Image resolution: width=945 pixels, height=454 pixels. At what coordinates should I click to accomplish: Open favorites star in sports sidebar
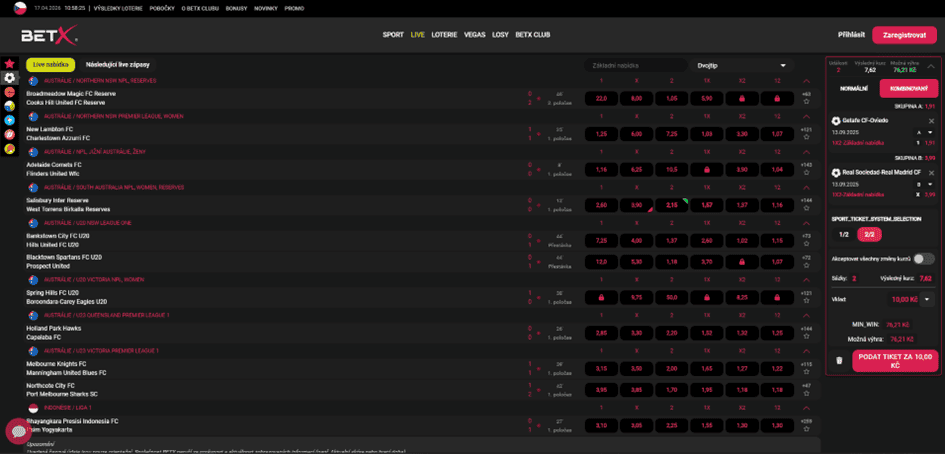point(9,63)
